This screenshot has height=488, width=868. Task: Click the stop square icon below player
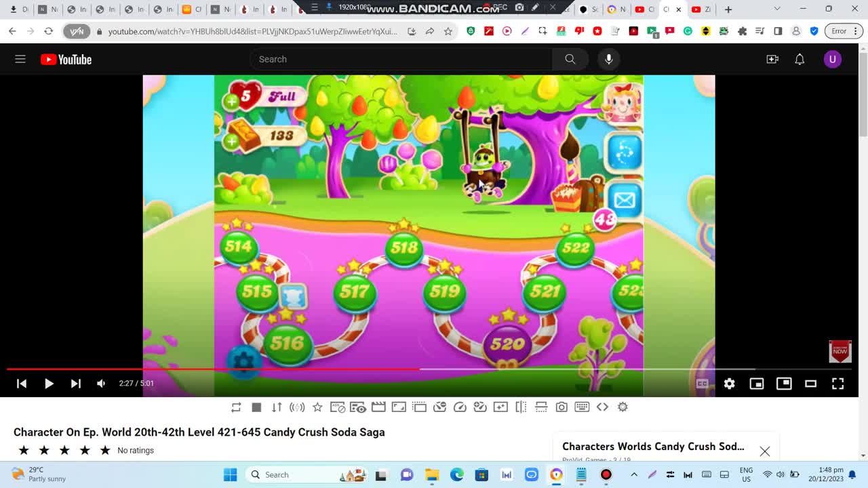tap(256, 407)
